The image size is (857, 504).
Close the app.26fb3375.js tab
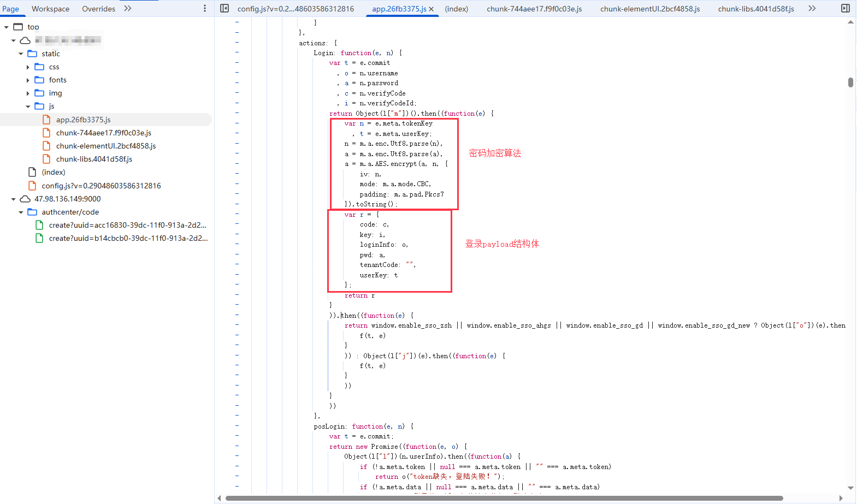click(432, 9)
